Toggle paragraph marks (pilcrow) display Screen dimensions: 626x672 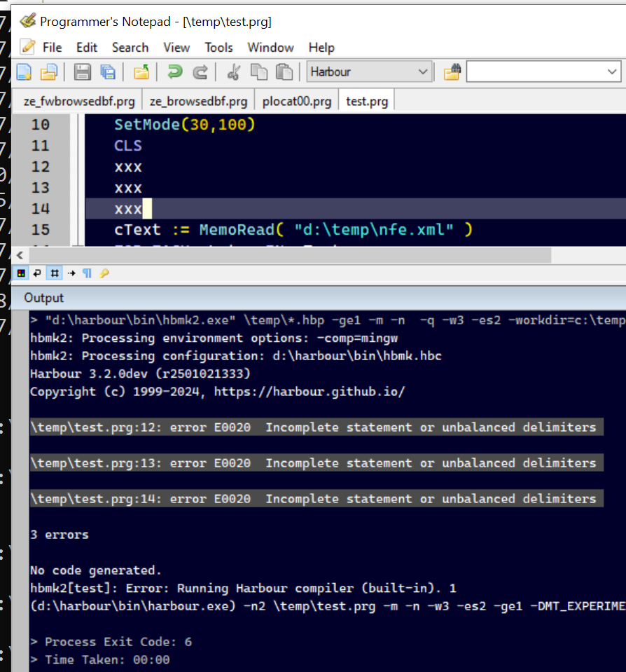click(87, 273)
